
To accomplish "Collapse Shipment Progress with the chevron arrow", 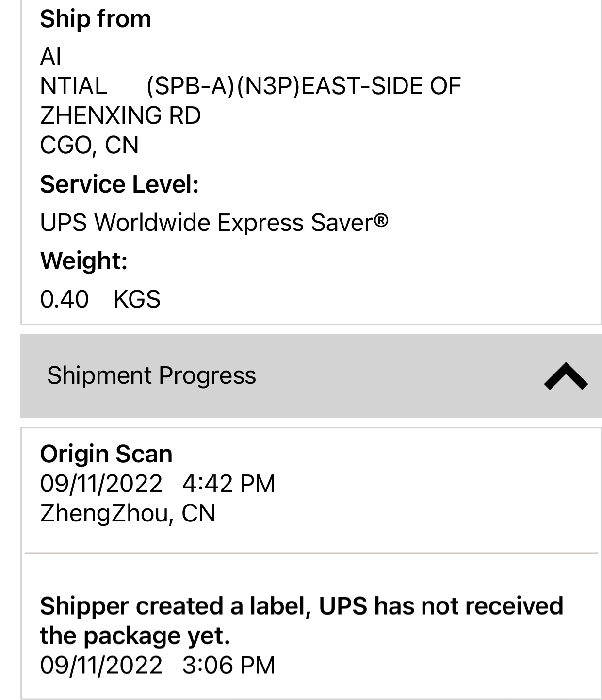I will click(x=566, y=376).
